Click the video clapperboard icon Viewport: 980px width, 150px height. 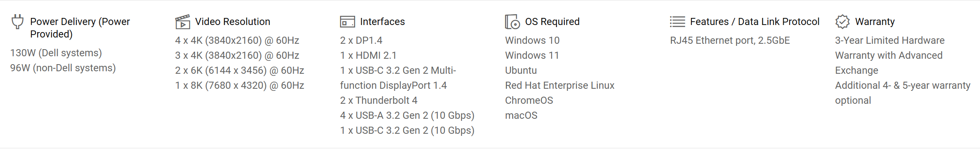pos(183,22)
